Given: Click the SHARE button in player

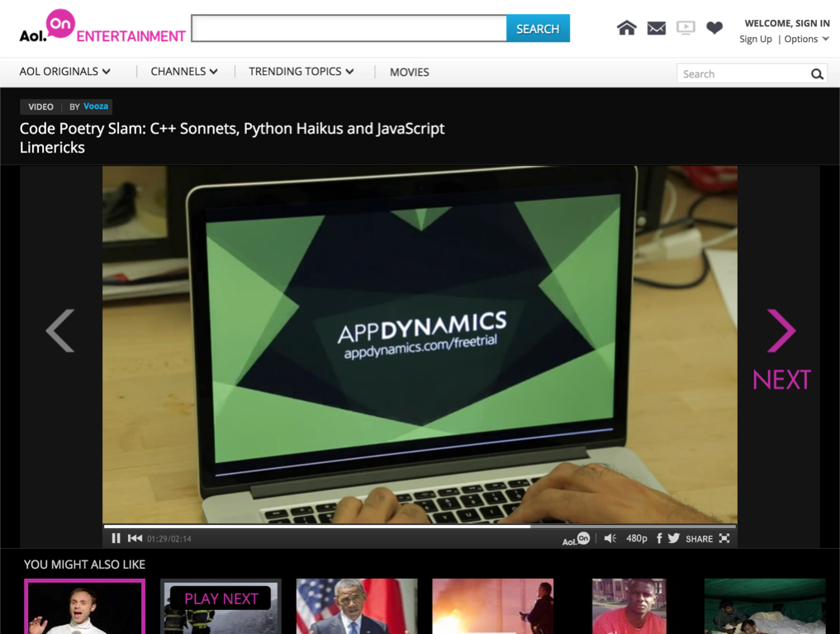Looking at the screenshot, I should pos(699,539).
